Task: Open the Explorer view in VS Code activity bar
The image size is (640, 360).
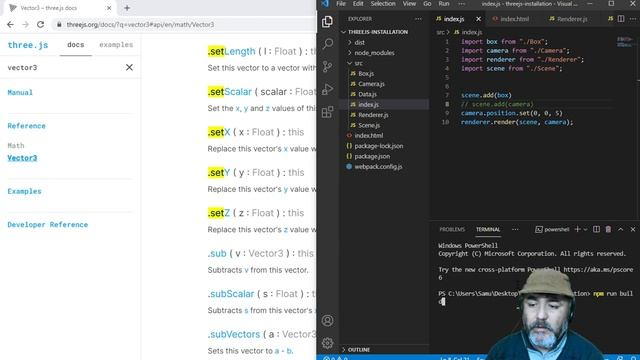Action: click(x=327, y=22)
